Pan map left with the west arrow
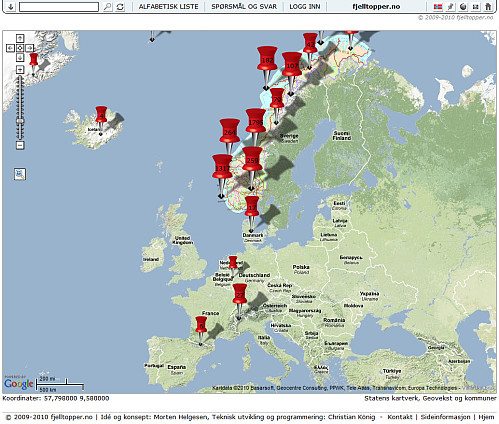Image resolution: width=499 pixels, height=424 pixels. click(x=10, y=48)
